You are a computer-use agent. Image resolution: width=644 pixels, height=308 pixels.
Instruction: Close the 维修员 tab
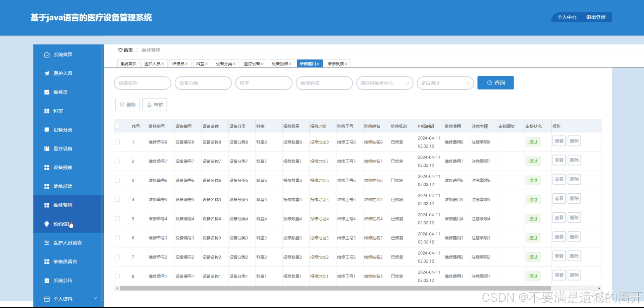coord(186,64)
